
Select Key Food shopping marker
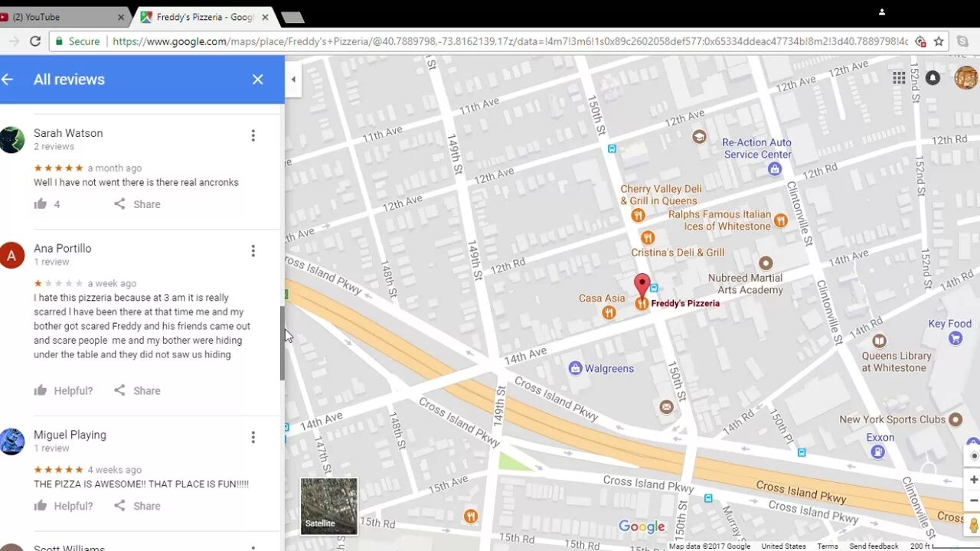click(x=955, y=338)
